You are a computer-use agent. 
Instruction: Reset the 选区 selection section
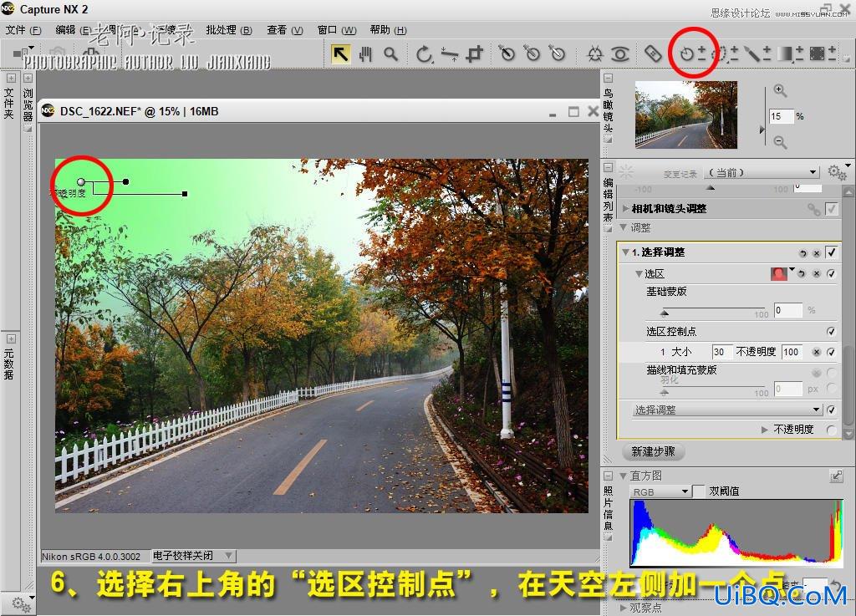point(802,274)
